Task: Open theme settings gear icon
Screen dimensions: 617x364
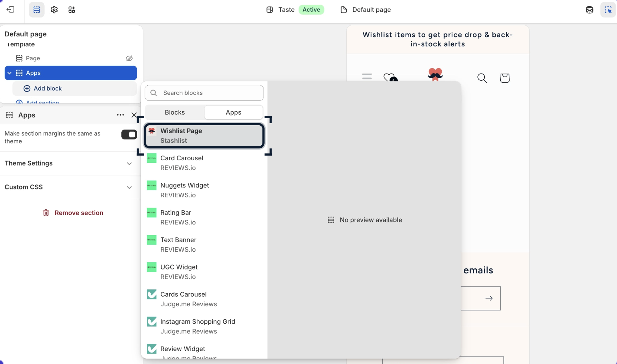Action: [54, 10]
